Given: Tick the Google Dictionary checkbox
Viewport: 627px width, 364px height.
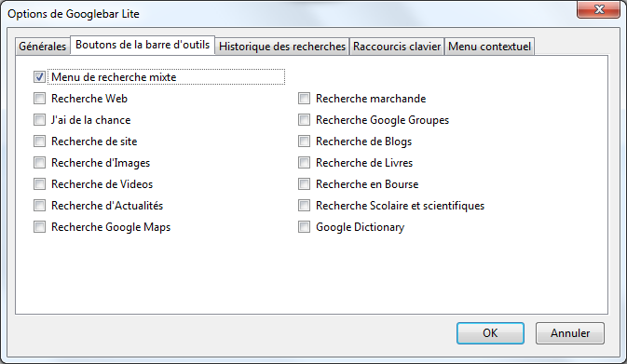Looking at the screenshot, I should coord(304,227).
